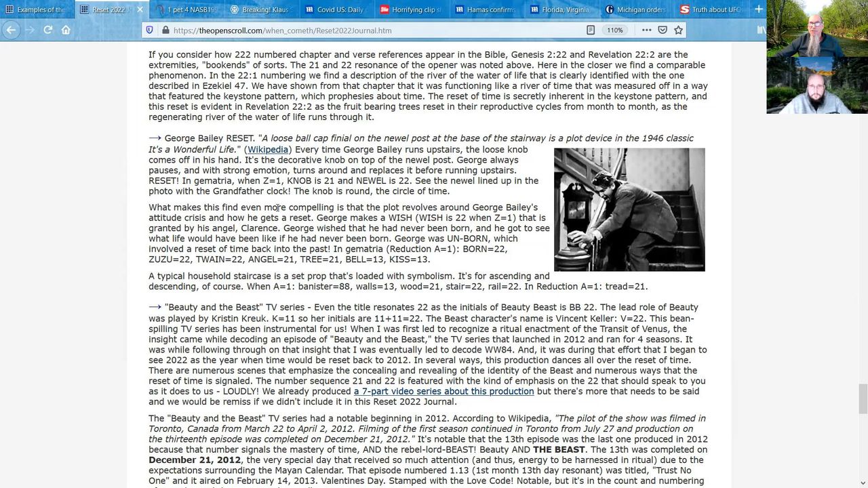This screenshot has height=488, width=868.
Task: Switch to the Examples of the tab
Action: (x=37, y=9)
